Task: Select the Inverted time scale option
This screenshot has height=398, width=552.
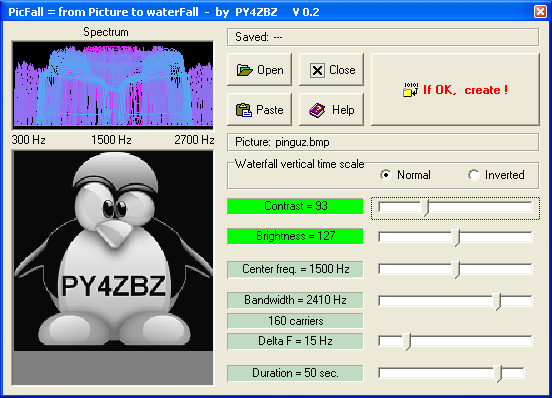Action: pos(474,175)
